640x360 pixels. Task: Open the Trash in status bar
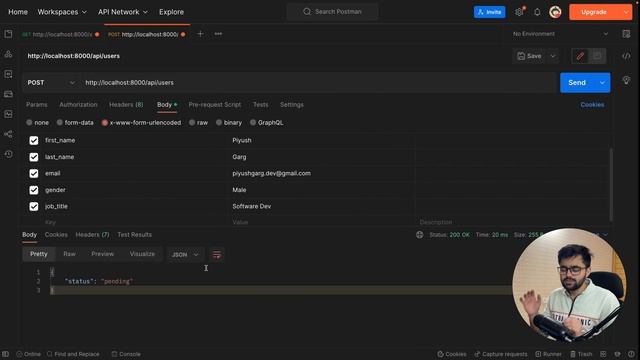[x=581, y=354]
